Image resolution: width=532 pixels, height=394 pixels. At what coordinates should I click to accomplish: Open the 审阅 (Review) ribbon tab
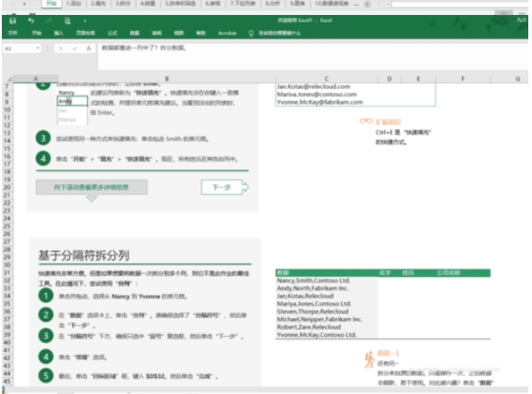tap(156, 33)
